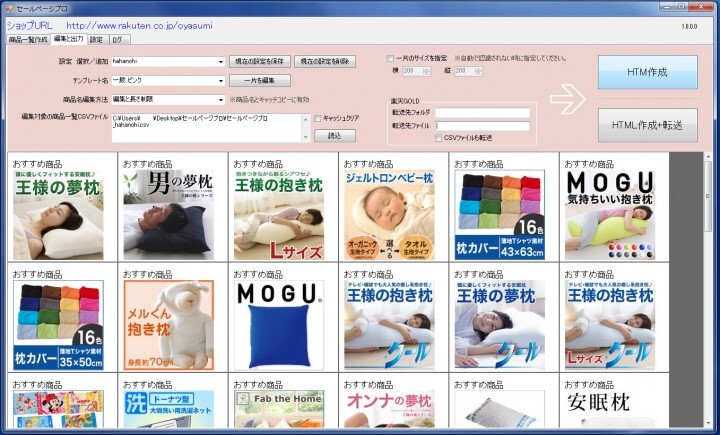Open the テンプレート名 dropdown

tap(220, 81)
